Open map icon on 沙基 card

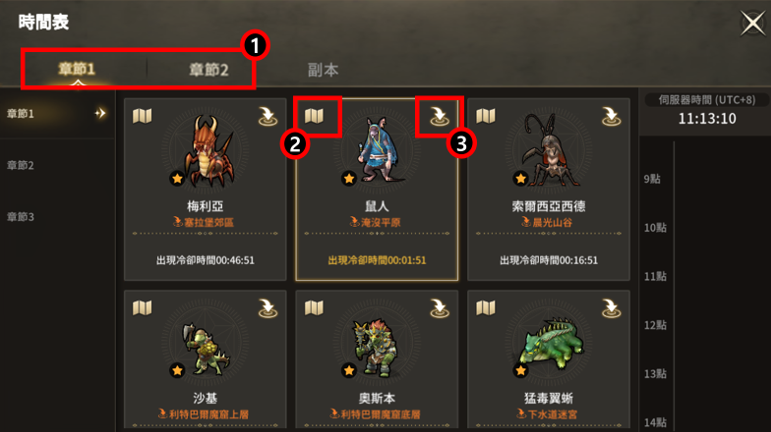click(x=142, y=308)
